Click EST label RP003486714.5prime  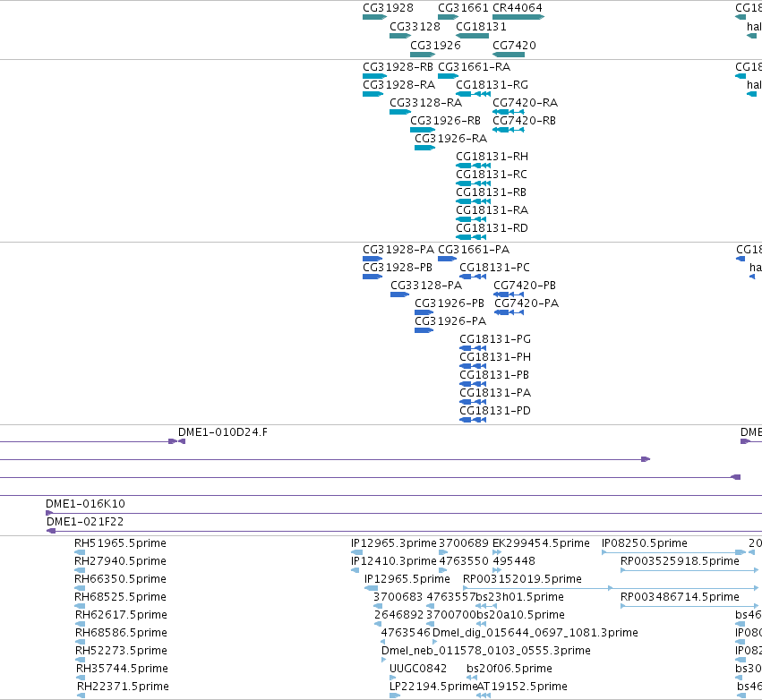click(x=680, y=597)
